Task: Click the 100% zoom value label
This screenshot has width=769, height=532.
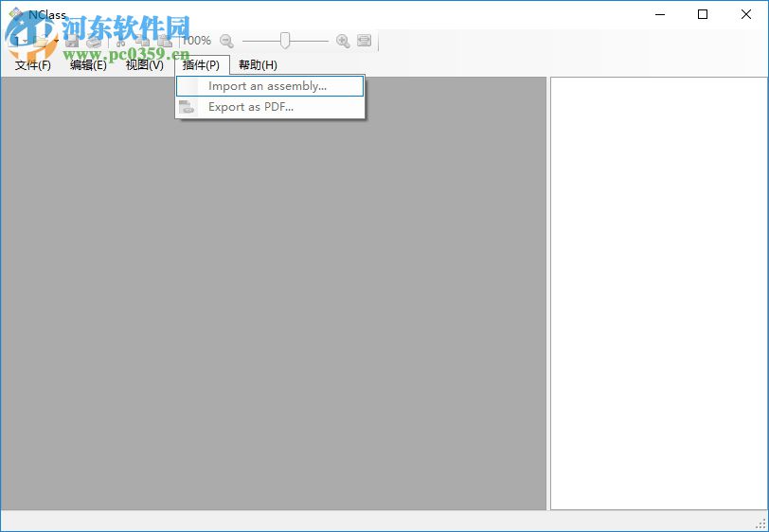Action: (x=197, y=40)
